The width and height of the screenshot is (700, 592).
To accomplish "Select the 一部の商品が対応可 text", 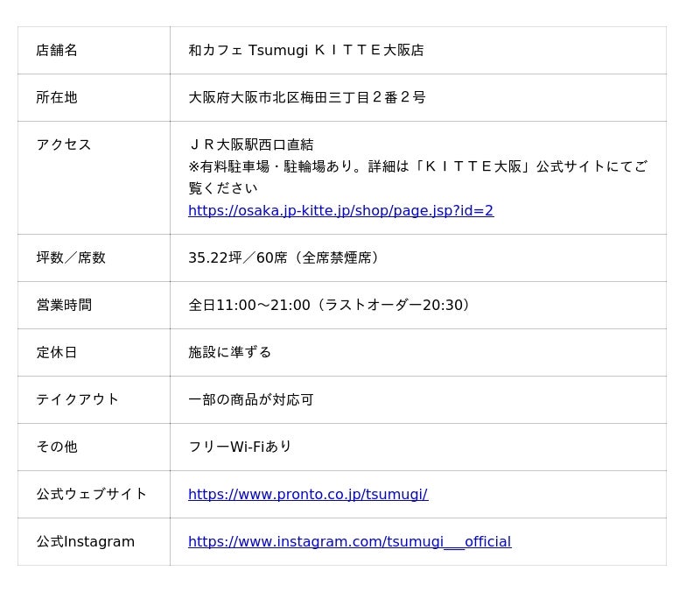I will (250, 400).
